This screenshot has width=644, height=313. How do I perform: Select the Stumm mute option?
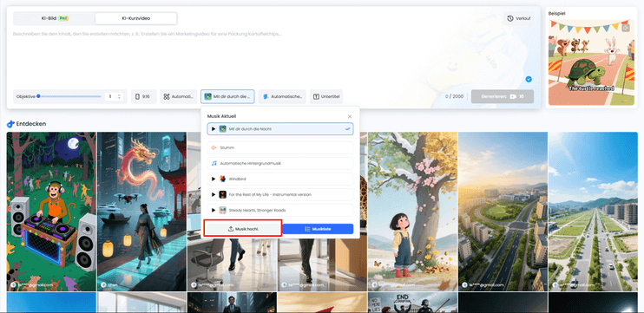tap(280, 147)
